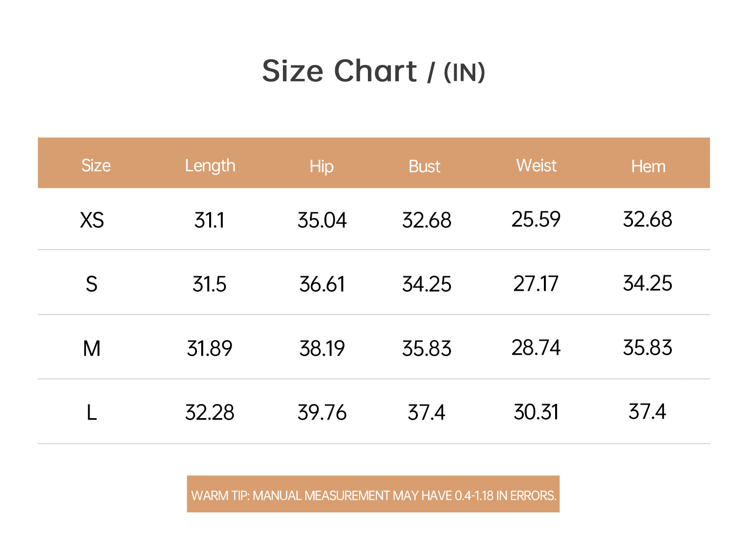Screen dimensions: 747x560
Task: Click the Size Chart title text
Action: pos(373,71)
